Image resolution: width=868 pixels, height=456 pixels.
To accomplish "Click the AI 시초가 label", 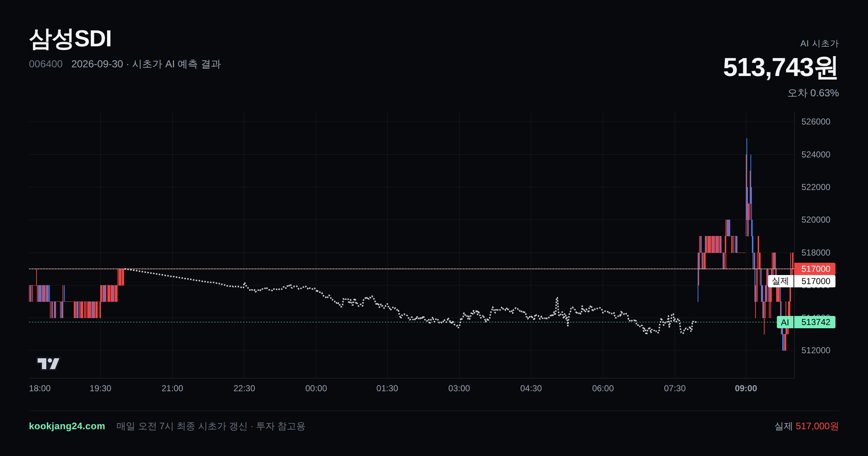I will click(x=819, y=43).
